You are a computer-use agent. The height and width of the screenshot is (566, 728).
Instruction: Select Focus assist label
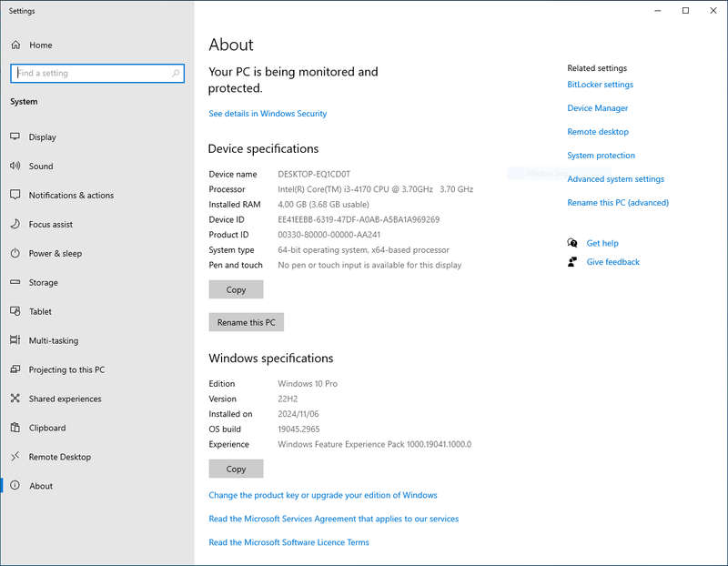pyautogui.click(x=51, y=224)
